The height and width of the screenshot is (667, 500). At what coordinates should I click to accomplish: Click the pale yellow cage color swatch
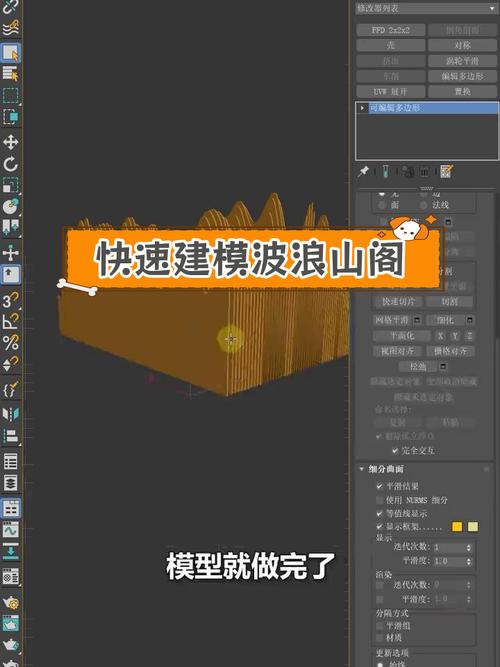click(473, 527)
